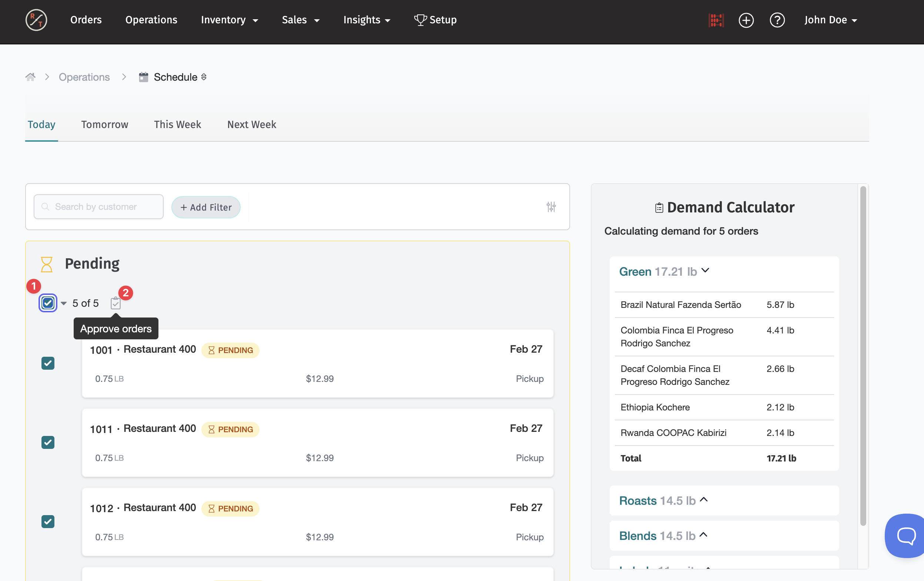Switch to the Next Week tab

pos(251,125)
